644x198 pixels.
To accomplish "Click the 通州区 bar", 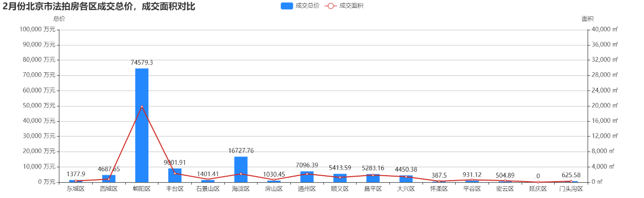I will tap(307, 177).
